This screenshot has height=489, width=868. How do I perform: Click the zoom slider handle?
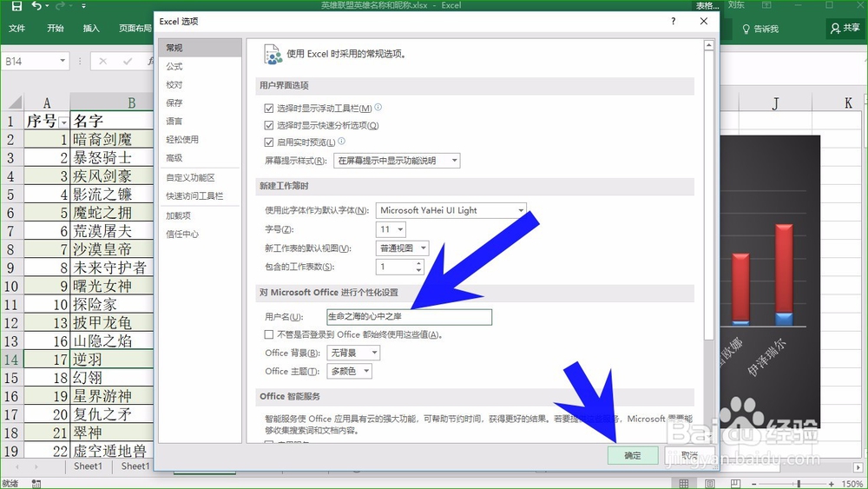click(799, 484)
